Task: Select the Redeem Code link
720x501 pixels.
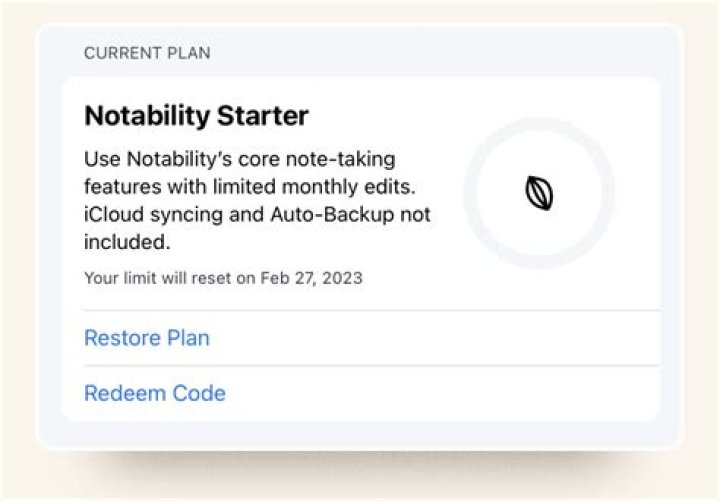Action: (x=155, y=393)
